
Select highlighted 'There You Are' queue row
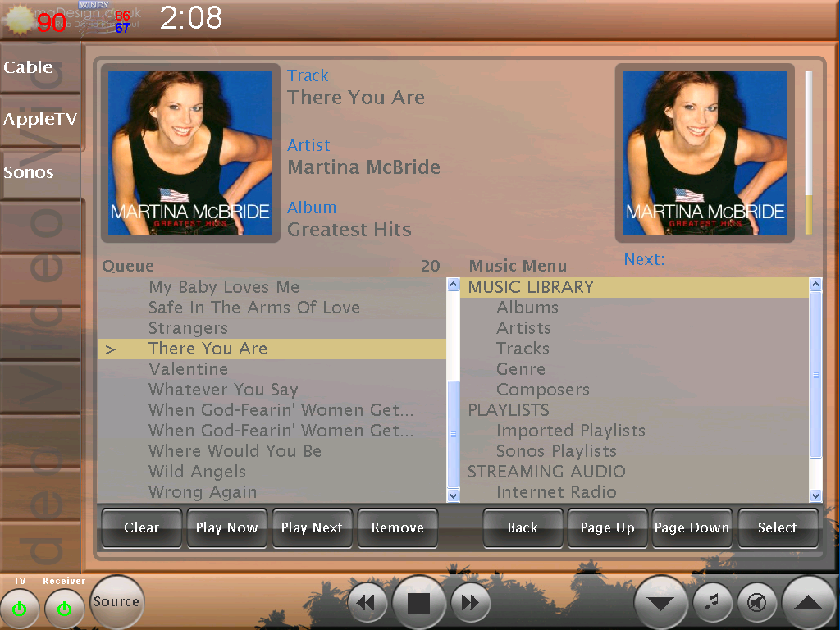pyautogui.click(x=272, y=349)
